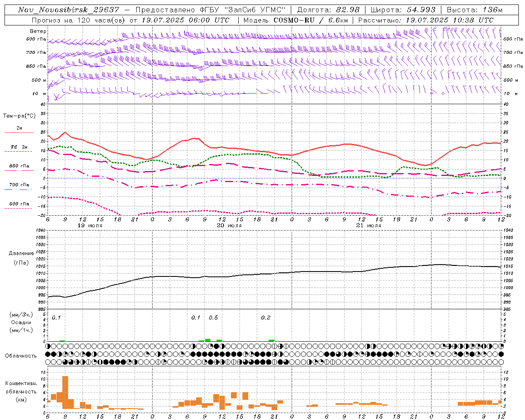The width and height of the screenshot is (525, 420).
Task: Select the 700 гПа dash-dot temperature legend entry
Action: (19, 185)
